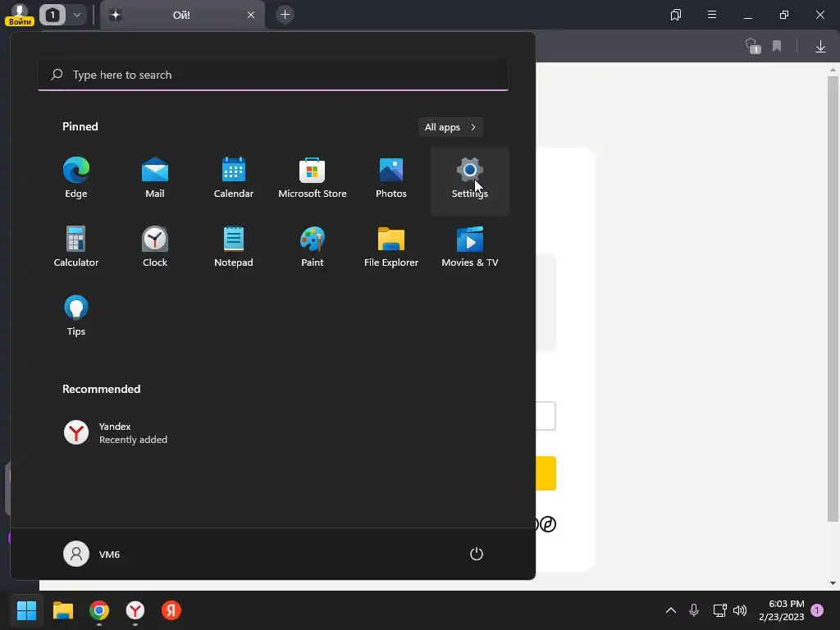The height and width of the screenshot is (630, 840).
Task: Switch to Chrome on taskbar
Action: (x=99, y=610)
